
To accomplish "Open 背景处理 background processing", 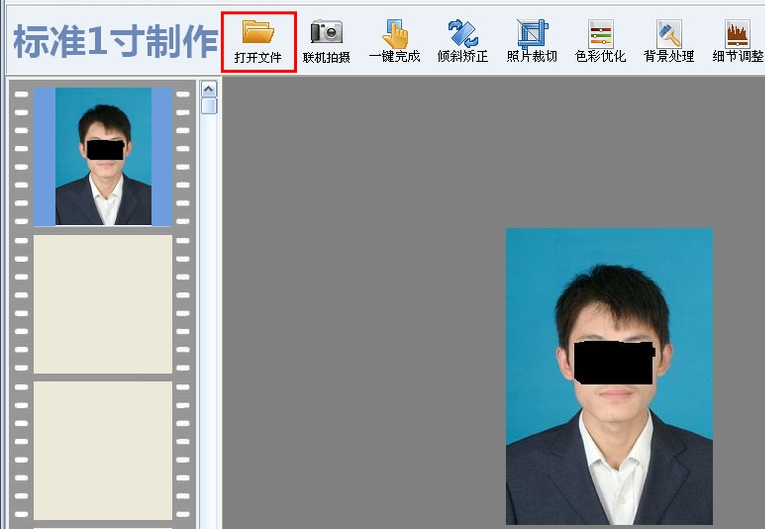I will click(x=669, y=42).
